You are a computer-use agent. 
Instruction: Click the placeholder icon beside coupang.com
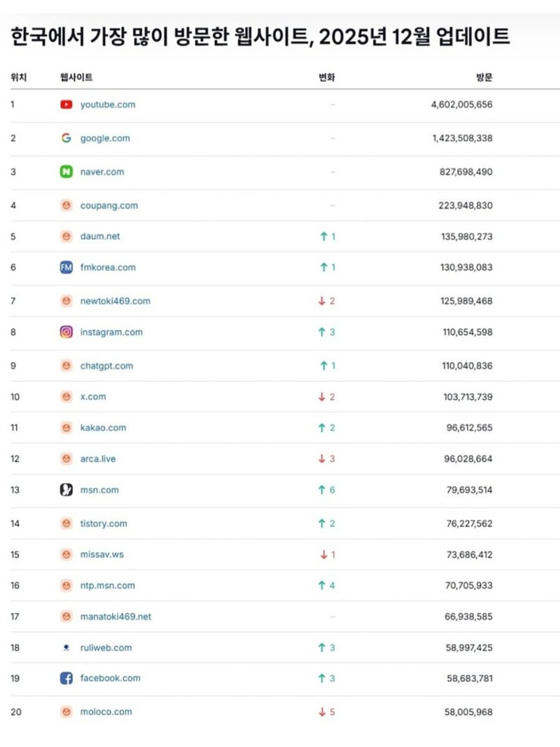(66, 205)
